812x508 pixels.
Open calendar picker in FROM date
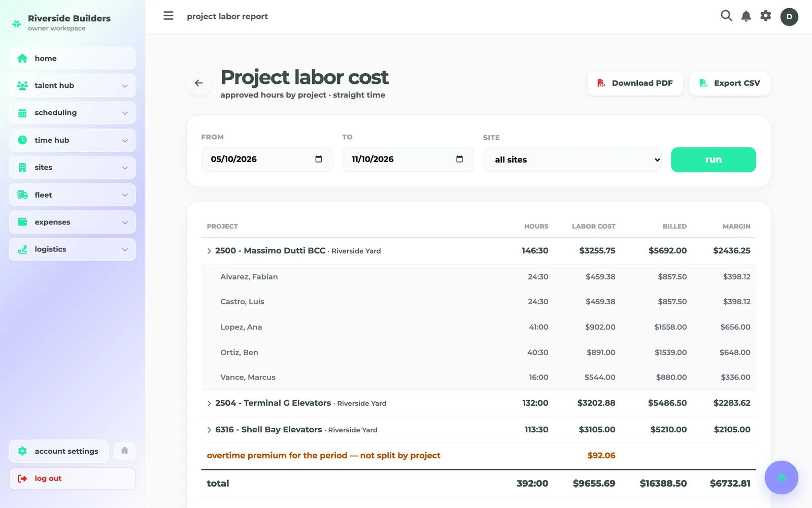(319, 159)
